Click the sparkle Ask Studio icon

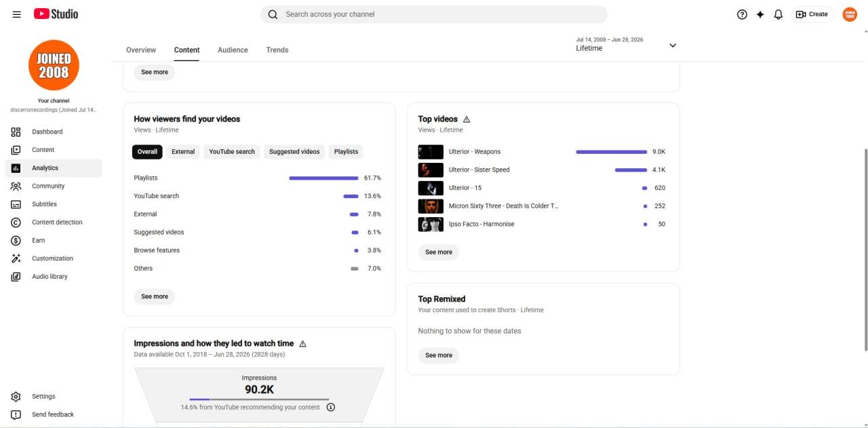760,14
